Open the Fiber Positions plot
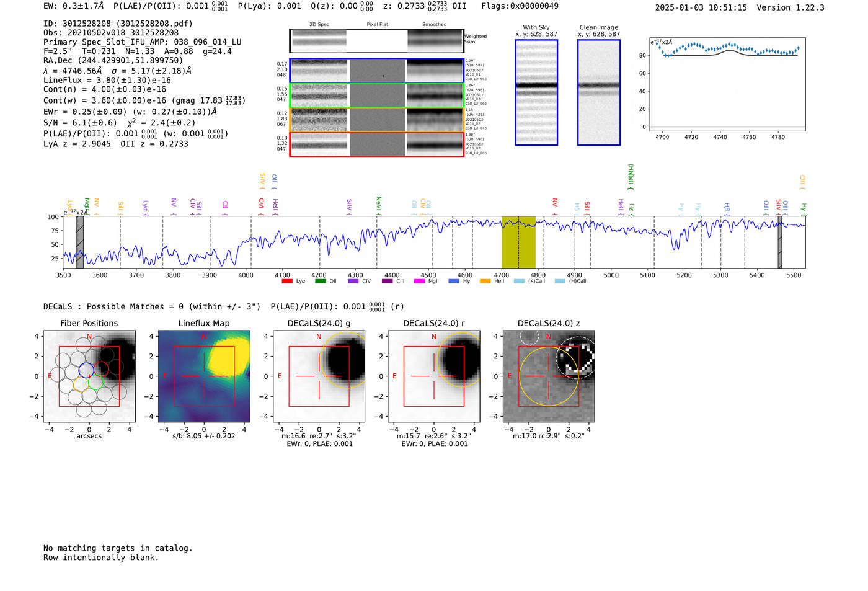This screenshot has width=868, height=591. (x=89, y=376)
